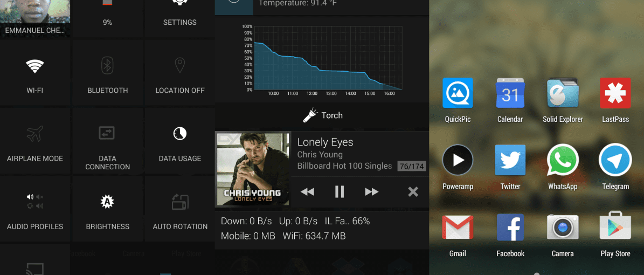
Task: Tap the Lonely Eyes song title
Action: [326, 142]
